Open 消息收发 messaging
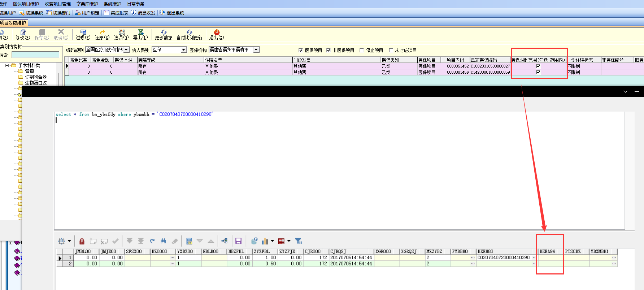644x290 pixels. click(x=143, y=13)
